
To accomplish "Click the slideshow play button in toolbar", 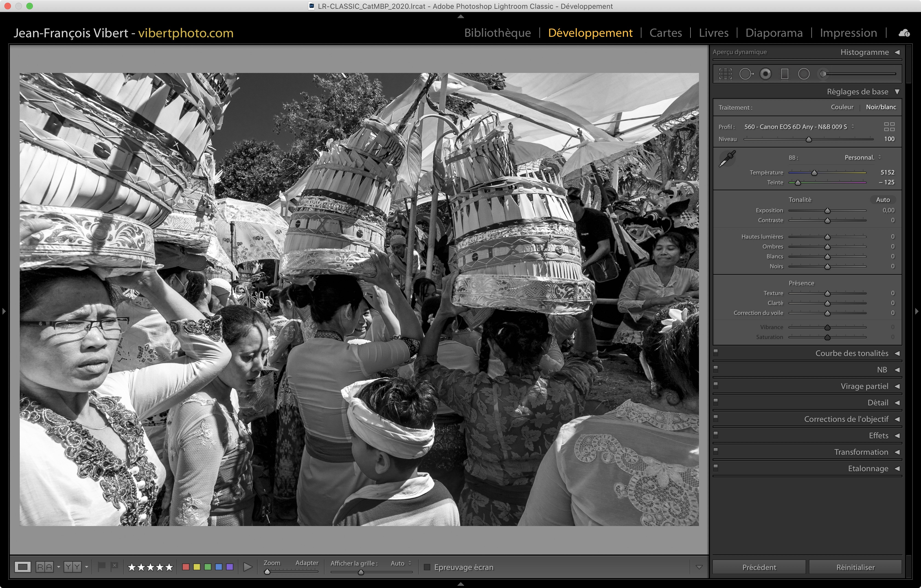I will [248, 567].
